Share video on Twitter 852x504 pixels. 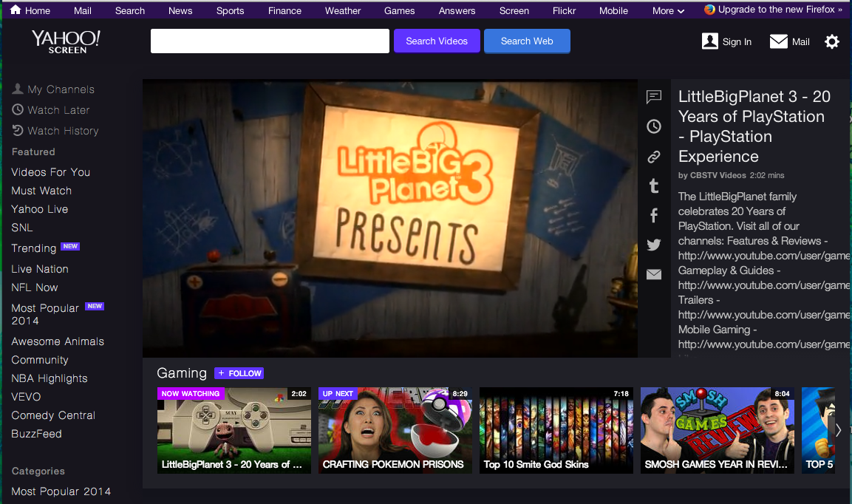[x=654, y=245]
